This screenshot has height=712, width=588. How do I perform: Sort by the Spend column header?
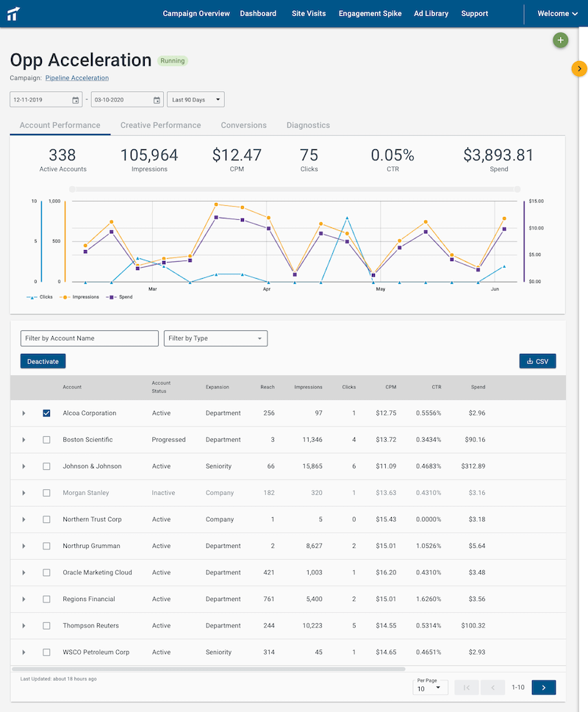[x=478, y=388]
